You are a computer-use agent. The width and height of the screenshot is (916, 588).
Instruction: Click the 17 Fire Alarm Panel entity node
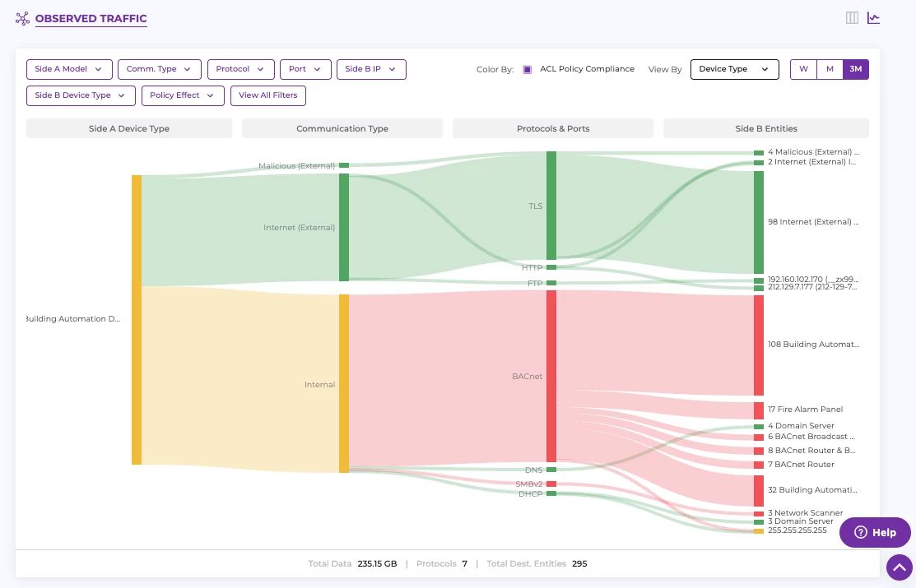[x=758, y=409]
